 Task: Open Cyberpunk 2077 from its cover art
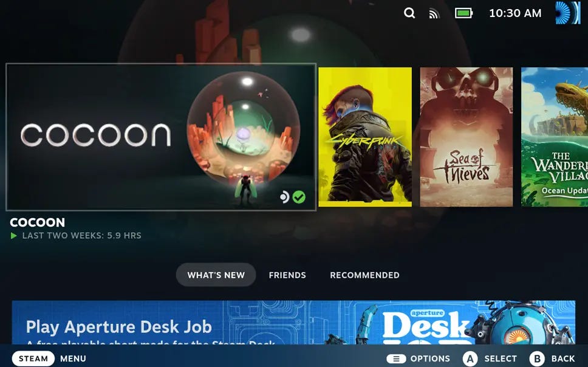click(x=365, y=137)
